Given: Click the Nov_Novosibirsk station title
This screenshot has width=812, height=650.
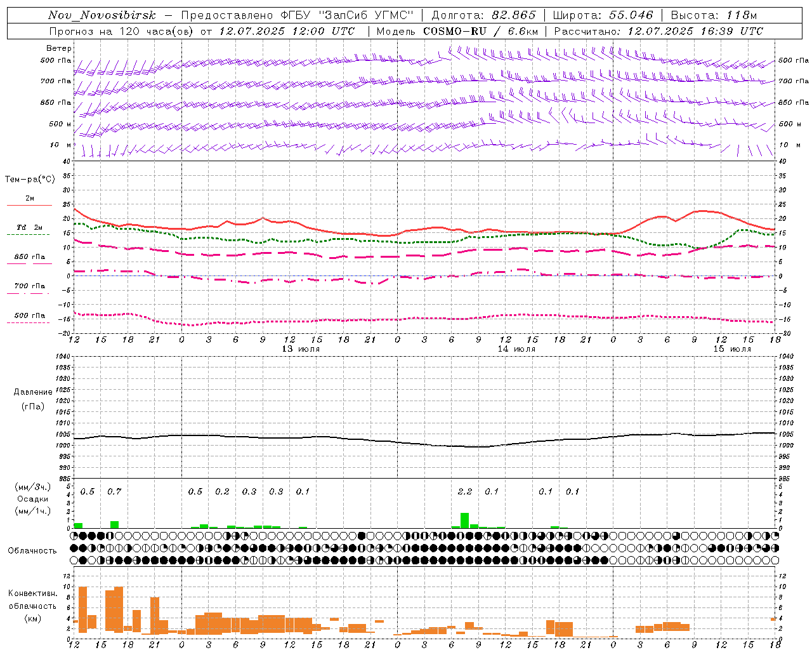Looking at the screenshot, I should point(102,15).
